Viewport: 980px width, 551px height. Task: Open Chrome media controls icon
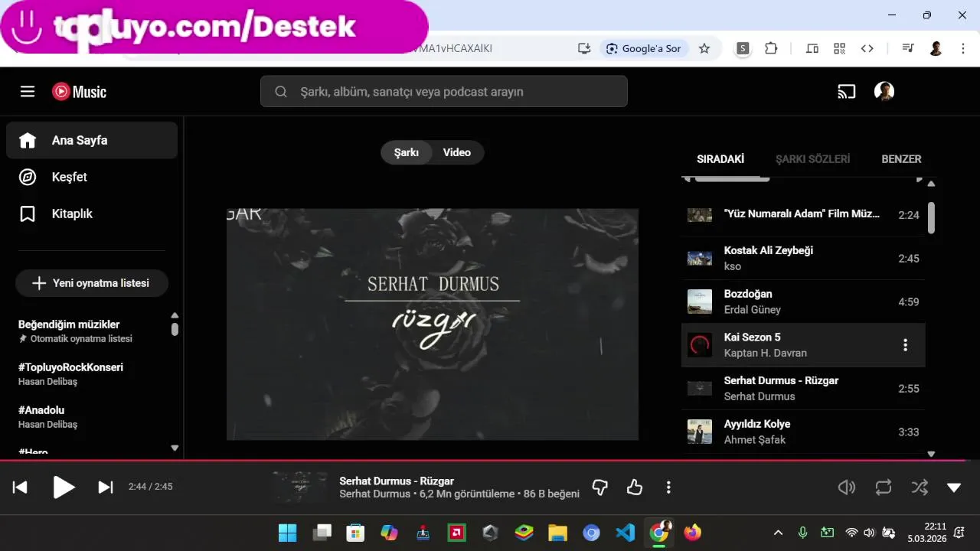pyautogui.click(x=908, y=48)
